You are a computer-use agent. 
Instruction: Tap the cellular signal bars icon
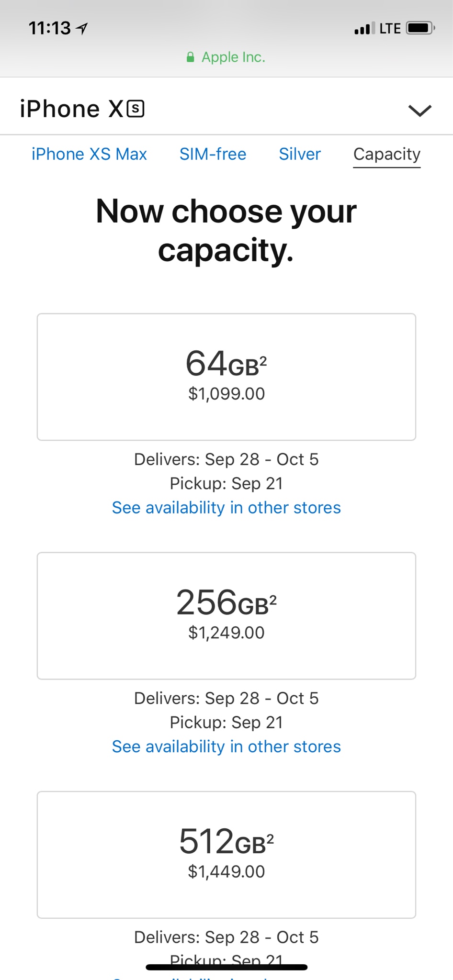(x=364, y=29)
